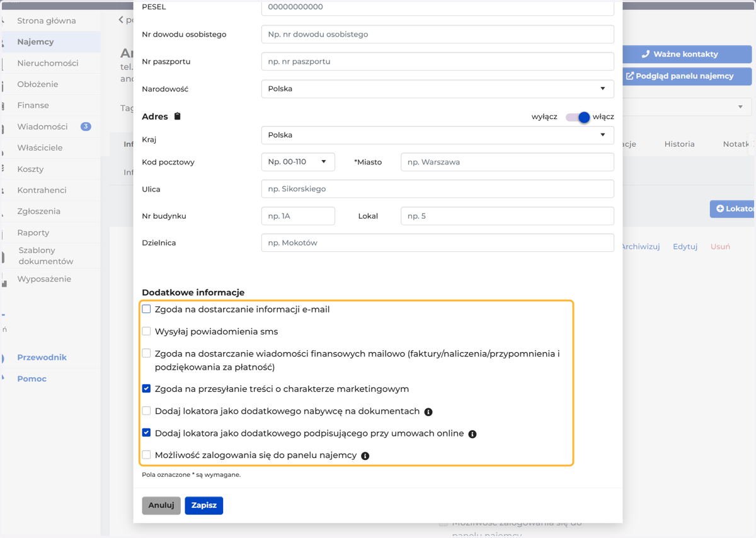Open info icon for panelu najemcy login option

coord(365,455)
